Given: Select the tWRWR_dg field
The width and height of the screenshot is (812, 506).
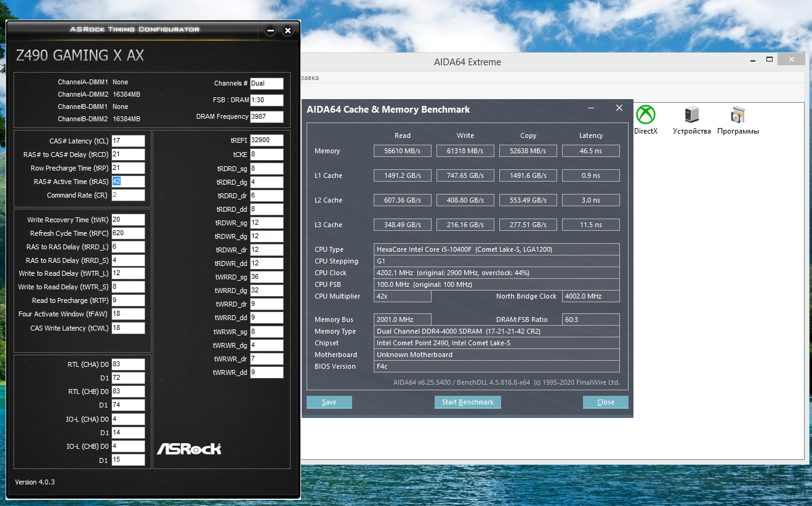Looking at the screenshot, I should point(267,345).
